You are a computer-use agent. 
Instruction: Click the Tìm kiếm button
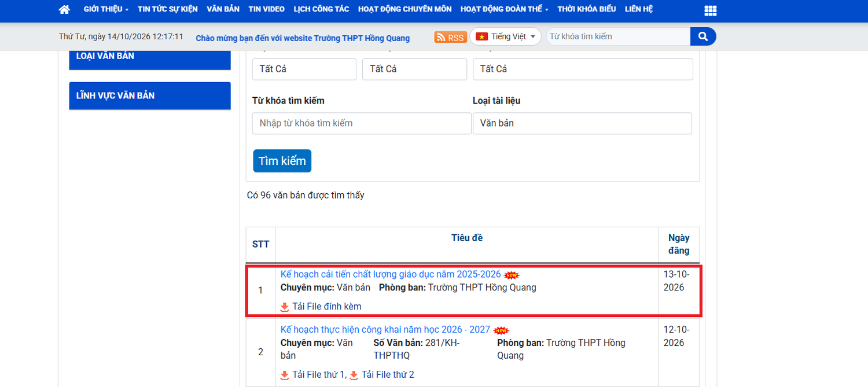click(x=282, y=161)
